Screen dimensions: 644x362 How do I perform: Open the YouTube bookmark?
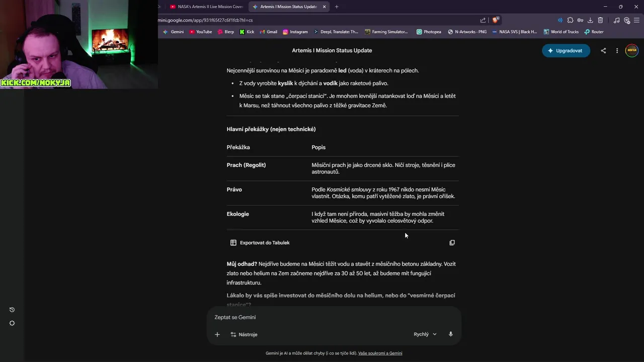(x=201, y=32)
